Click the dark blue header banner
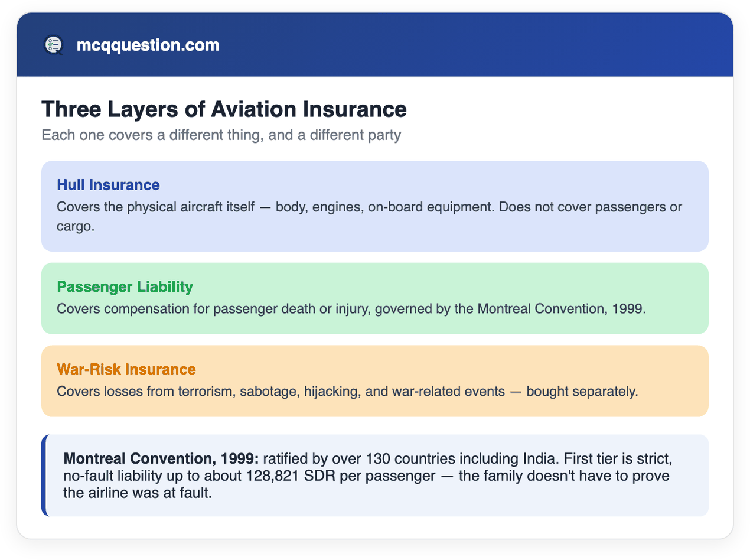 click(374, 45)
